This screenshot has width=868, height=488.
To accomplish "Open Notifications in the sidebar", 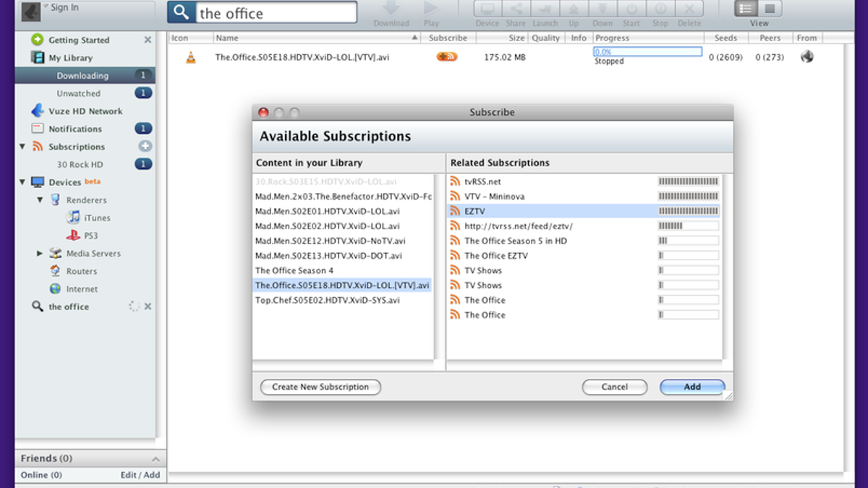I will [75, 129].
